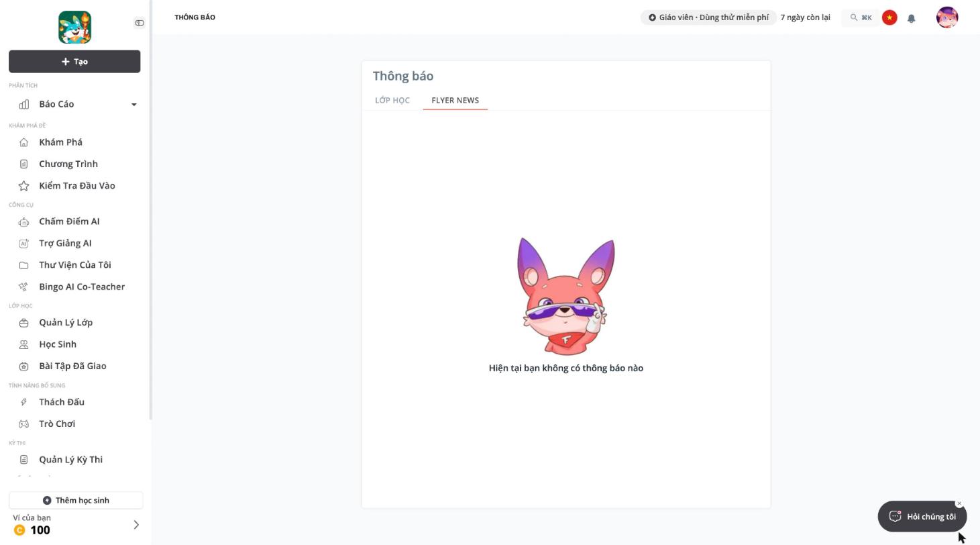The width and height of the screenshot is (980, 545).
Task: Click the wallet coin icon
Action: 19,530
